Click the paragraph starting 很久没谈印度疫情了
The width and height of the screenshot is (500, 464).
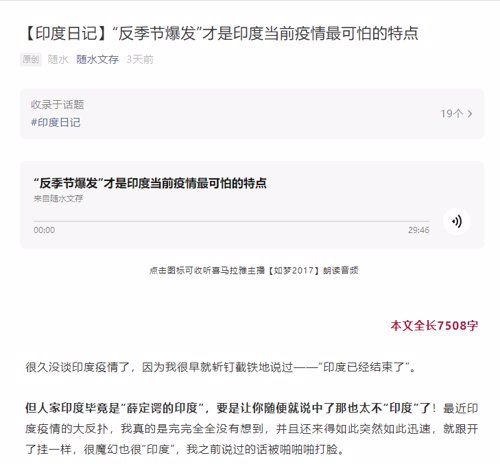pos(221,367)
